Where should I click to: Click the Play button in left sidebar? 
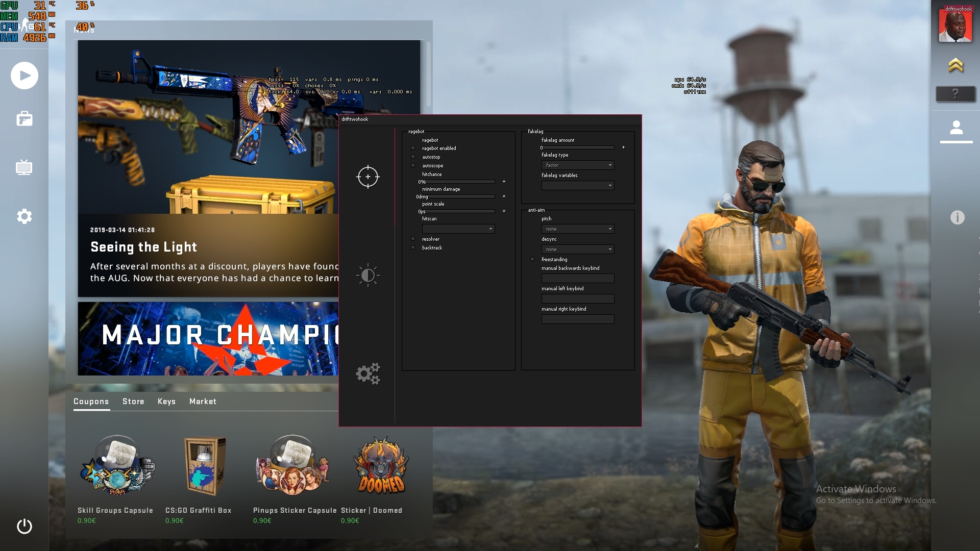point(24,76)
